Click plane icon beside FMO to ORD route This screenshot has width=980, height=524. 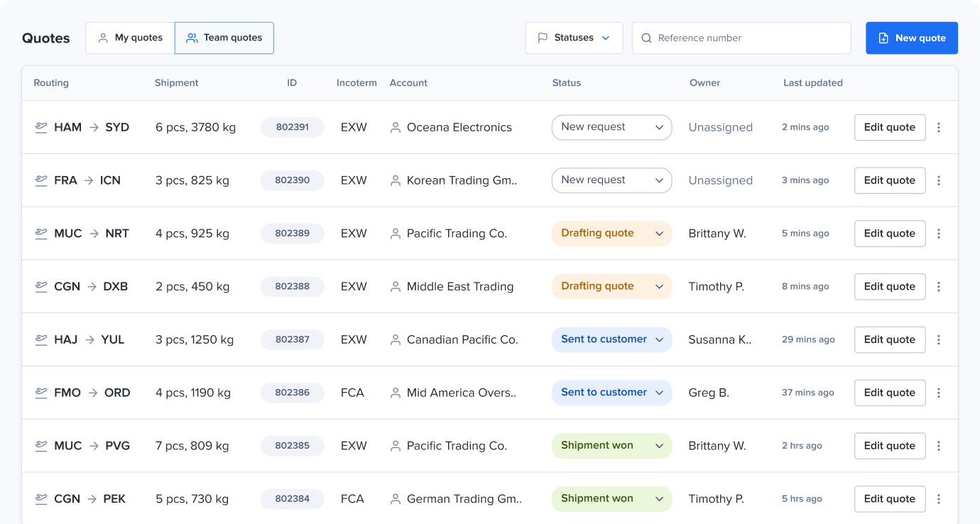point(41,393)
